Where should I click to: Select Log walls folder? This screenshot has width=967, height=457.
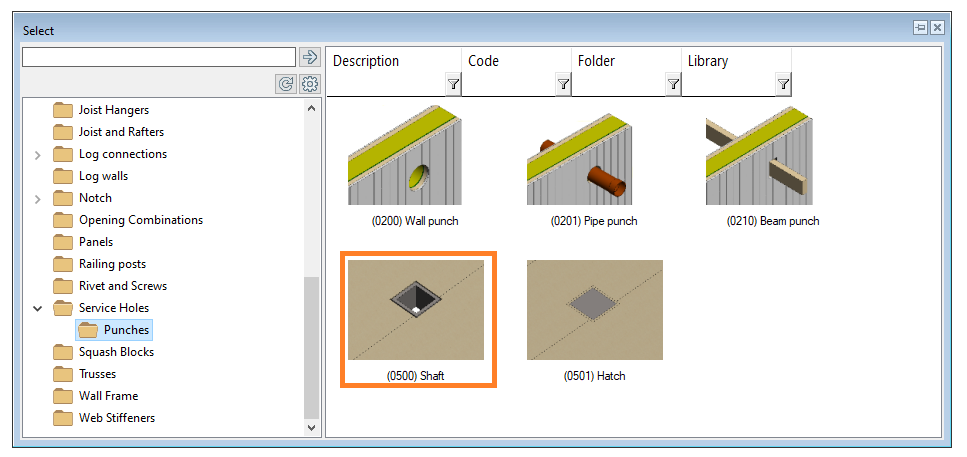(x=103, y=176)
